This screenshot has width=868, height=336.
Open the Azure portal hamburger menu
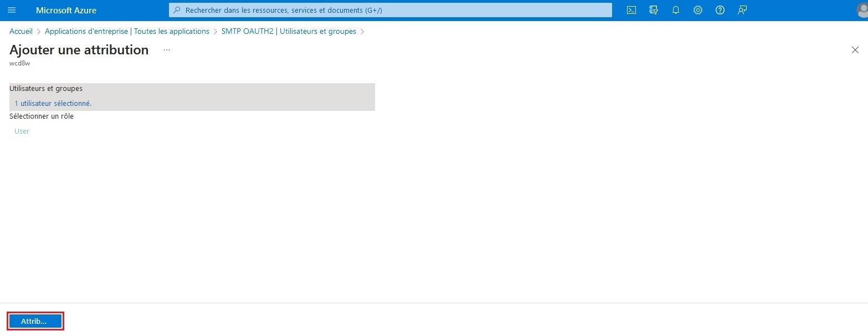(12, 10)
